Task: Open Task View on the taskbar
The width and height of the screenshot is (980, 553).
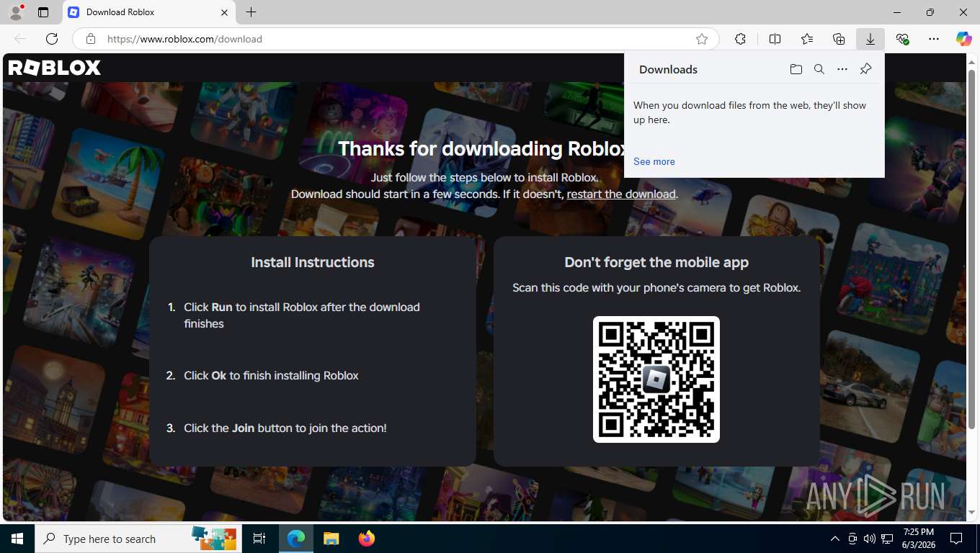Action: pos(259,539)
